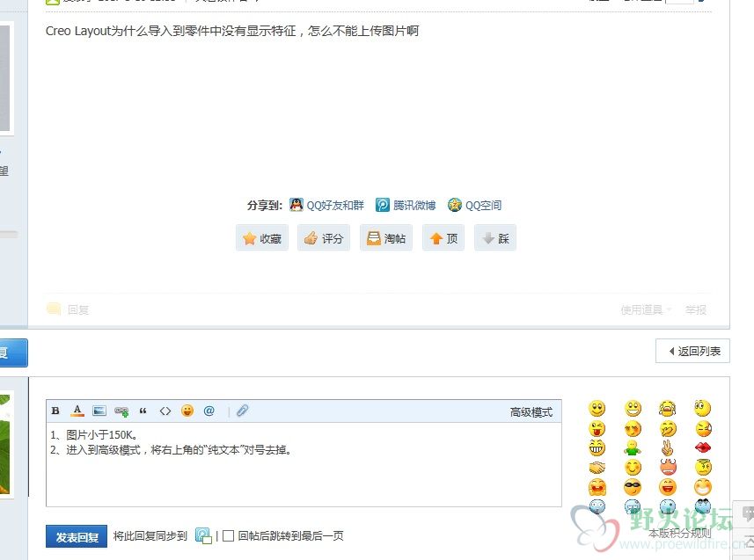Insert the red angry shouting emoji
Viewport: 754px width, 560px height.
pyautogui.click(x=668, y=467)
